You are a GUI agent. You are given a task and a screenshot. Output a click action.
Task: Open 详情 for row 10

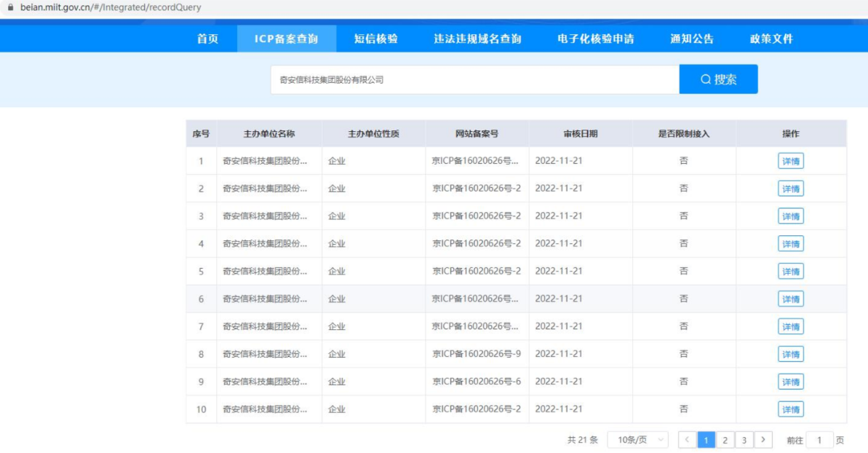pos(790,409)
